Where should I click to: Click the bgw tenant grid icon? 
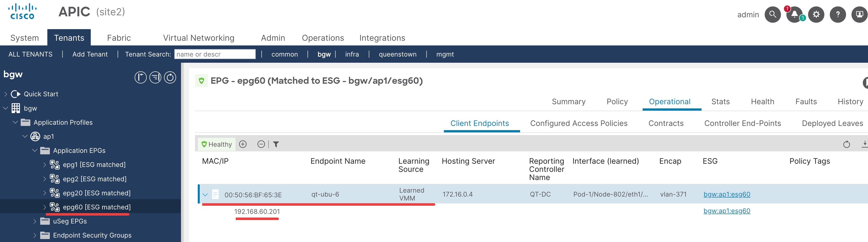(x=16, y=108)
